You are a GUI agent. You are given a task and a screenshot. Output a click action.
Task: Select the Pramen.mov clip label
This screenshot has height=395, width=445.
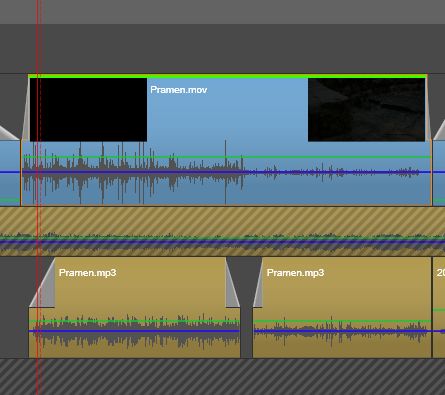[179, 90]
